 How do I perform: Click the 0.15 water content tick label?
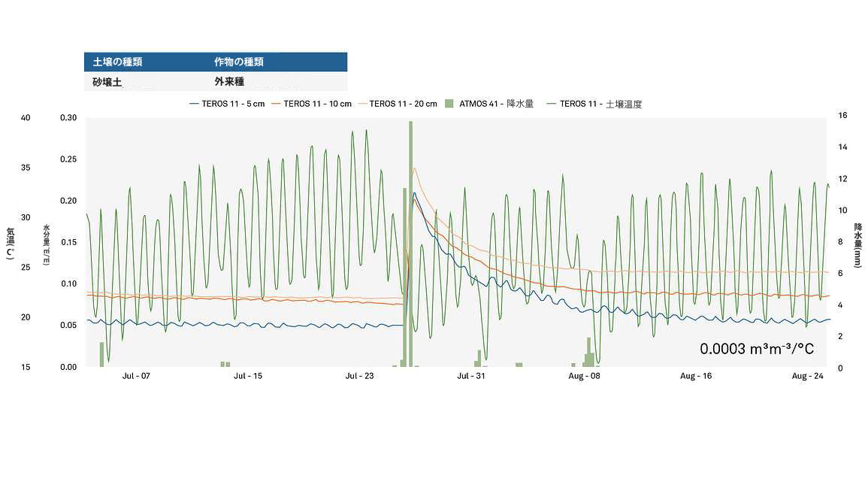(68, 242)
